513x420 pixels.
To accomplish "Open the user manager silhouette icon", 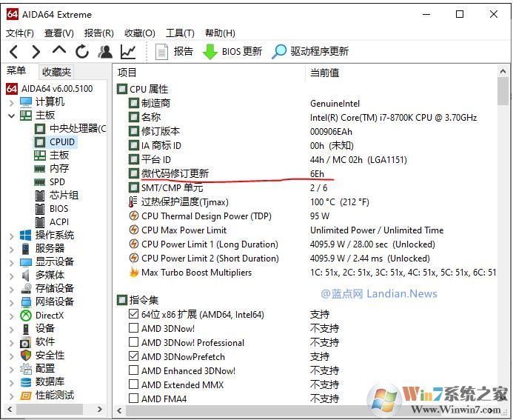I will pyautogui.click(x=105, y=52).
